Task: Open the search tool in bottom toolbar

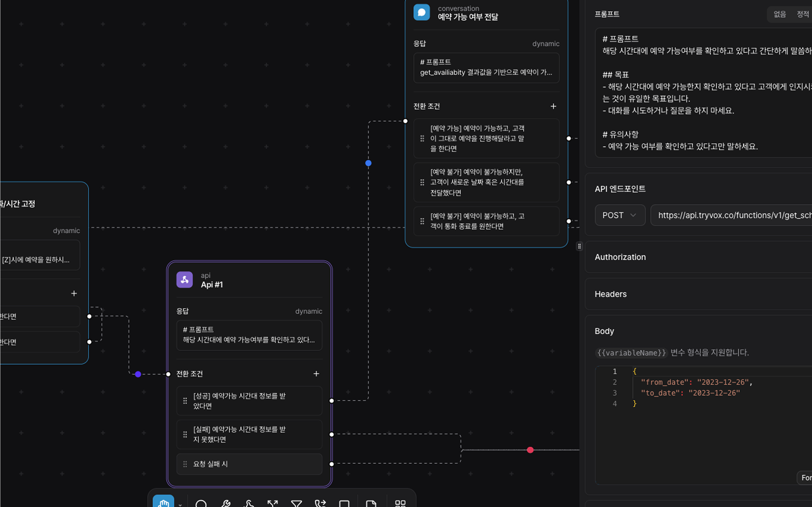Action: (202, 504)
